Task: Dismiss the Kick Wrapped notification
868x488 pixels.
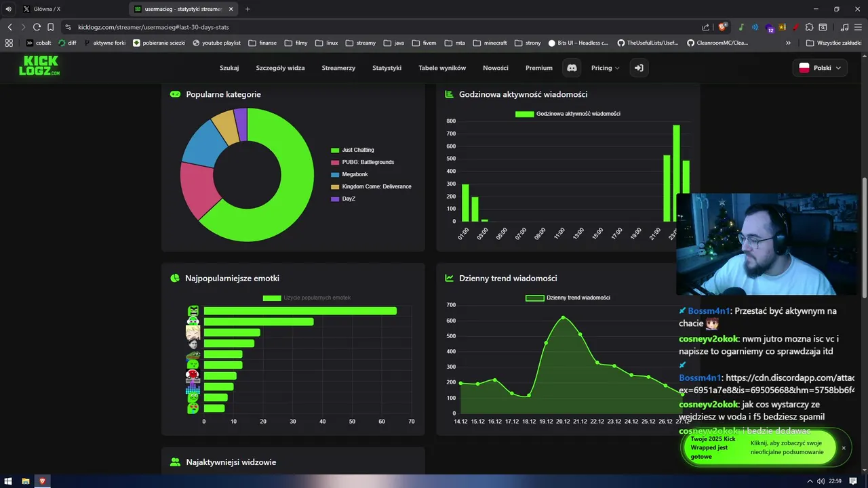Action: 844,448
